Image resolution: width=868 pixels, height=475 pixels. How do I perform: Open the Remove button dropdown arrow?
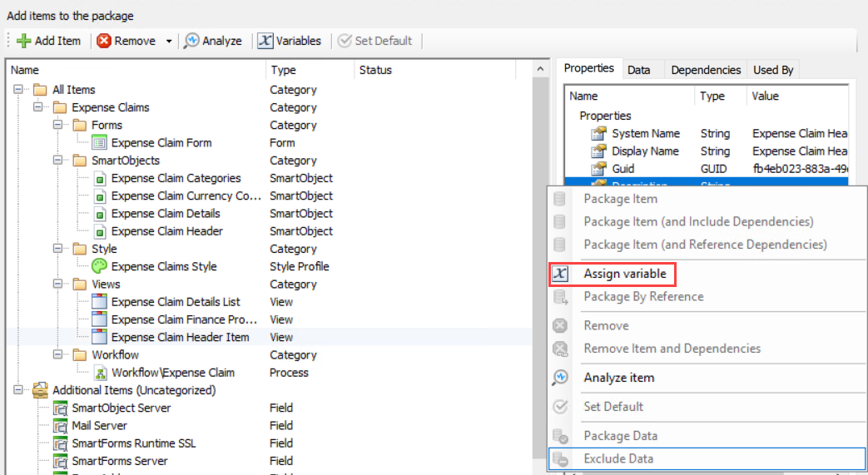click(x=169, y=41)
